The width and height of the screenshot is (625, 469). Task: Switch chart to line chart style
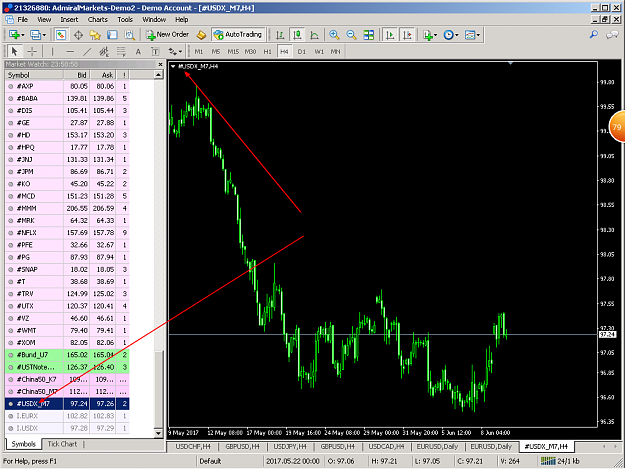click(x=314, y=35)
